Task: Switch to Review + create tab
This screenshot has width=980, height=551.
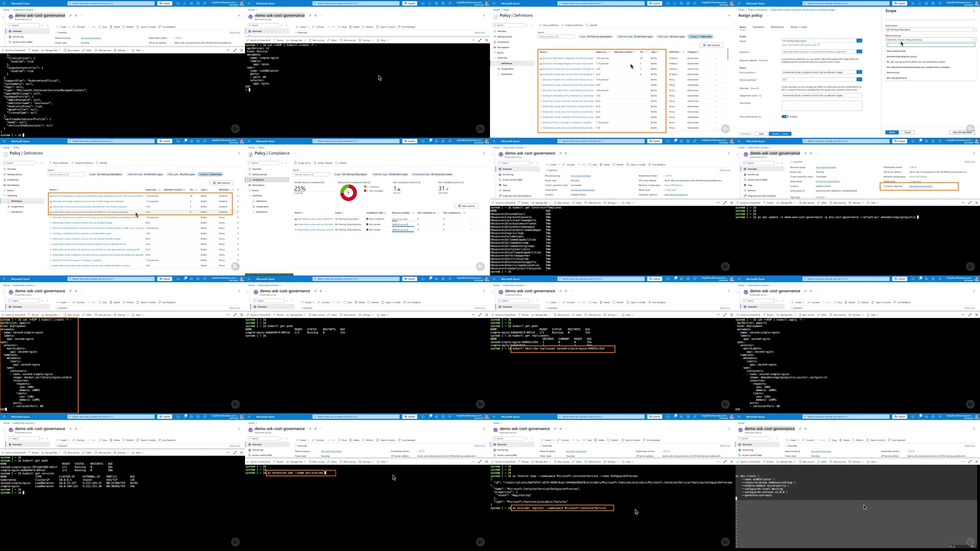Action: [x=798, y=27]
